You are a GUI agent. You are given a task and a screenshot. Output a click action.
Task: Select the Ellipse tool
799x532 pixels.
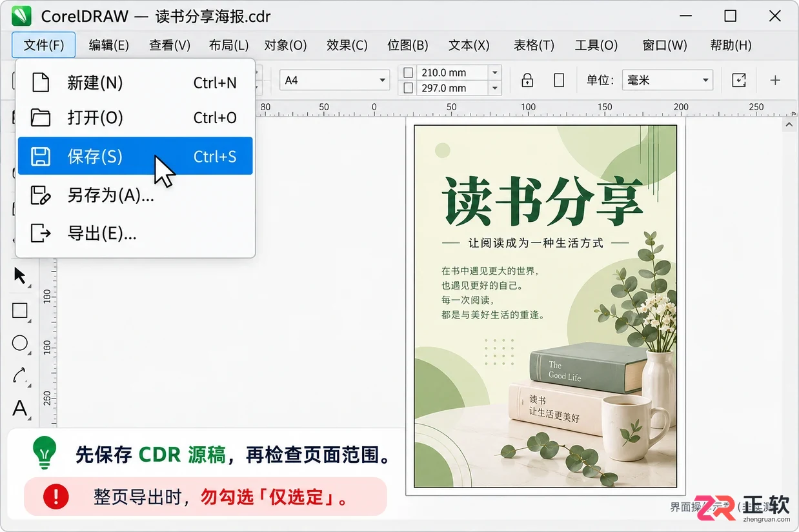pos(20,343)
